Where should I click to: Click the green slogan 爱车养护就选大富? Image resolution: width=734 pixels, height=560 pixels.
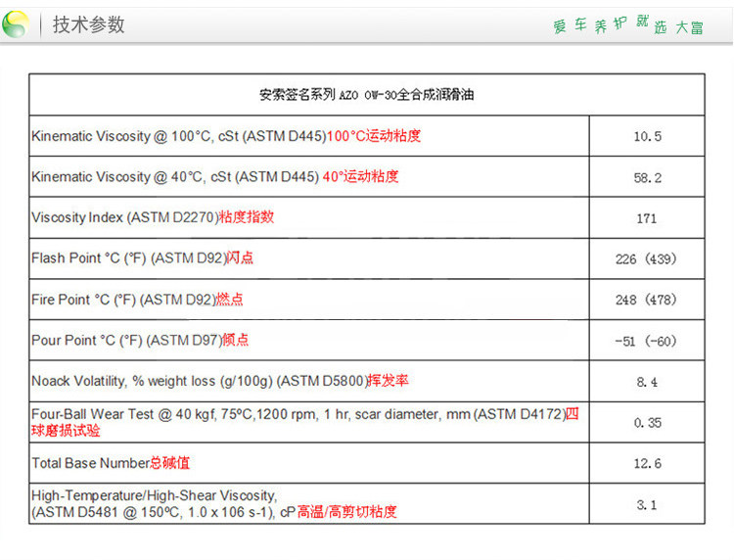627,25
